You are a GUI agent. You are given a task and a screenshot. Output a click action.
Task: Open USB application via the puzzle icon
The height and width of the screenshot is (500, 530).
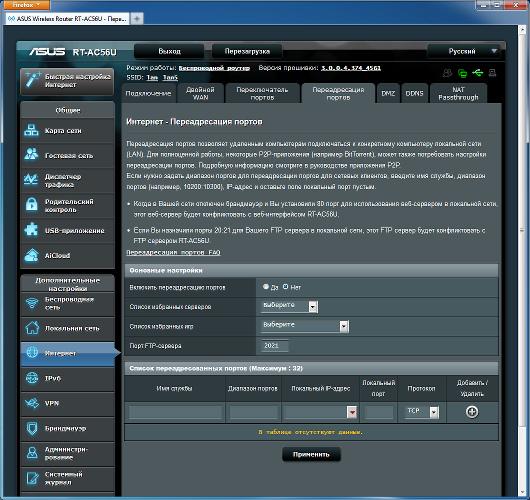[x=31, y=230]
